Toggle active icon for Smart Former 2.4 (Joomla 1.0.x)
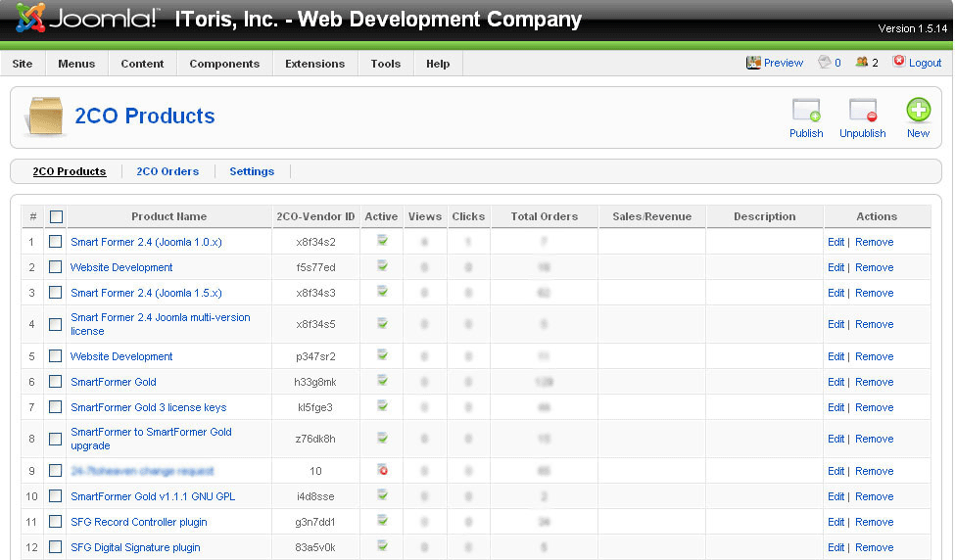The width and height of the screenshot is (955, 560). coord(382,240)
